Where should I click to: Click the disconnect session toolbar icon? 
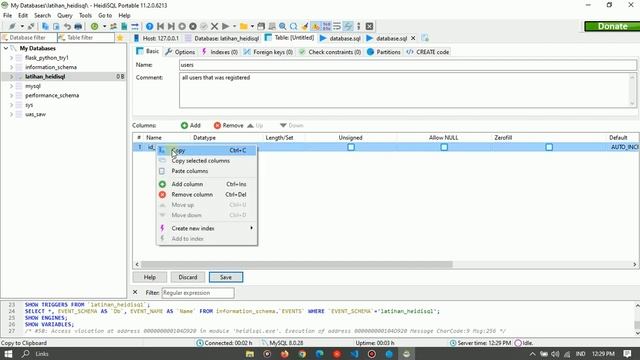pyautogui.click(x=31, y=26)
